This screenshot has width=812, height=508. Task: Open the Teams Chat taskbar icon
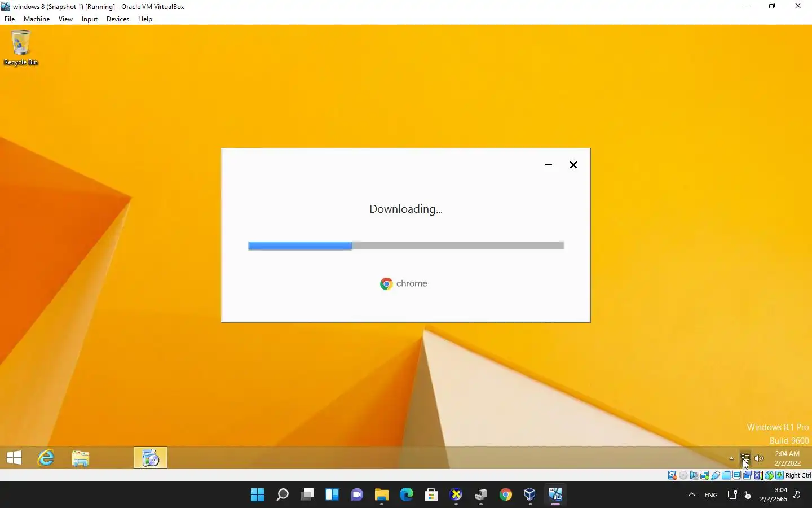356,495
